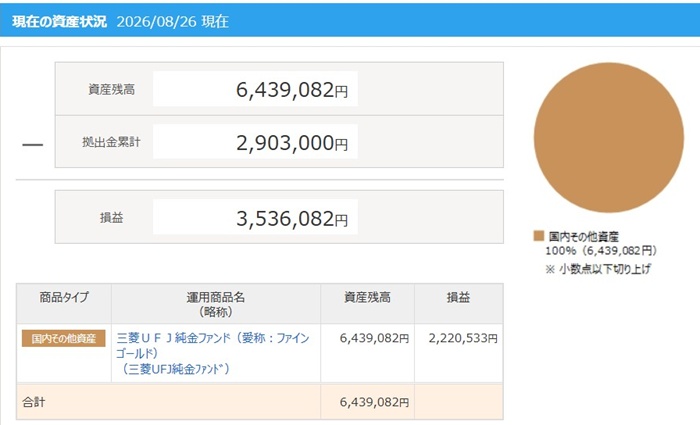Click the 2,220,533円 profit cell
Screen dimensions: 700x425
(x=463, y=338)
